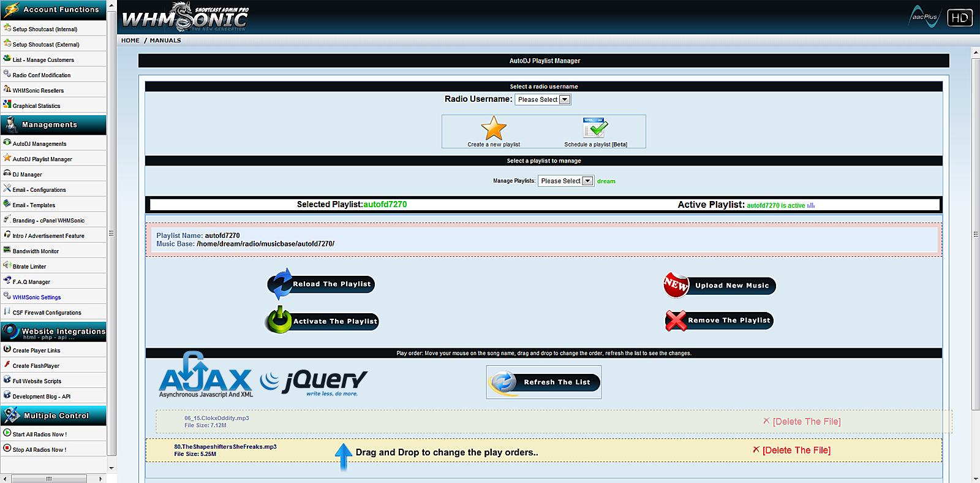The image size is (980, 483).
Task: Open WHMSonic Settings in sidebar
Action: (37, 297)
